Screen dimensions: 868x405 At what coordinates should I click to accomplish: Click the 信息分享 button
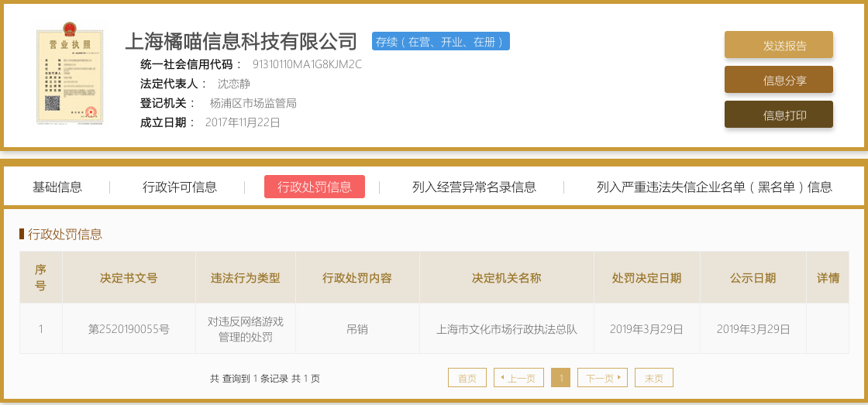(778, 80)
